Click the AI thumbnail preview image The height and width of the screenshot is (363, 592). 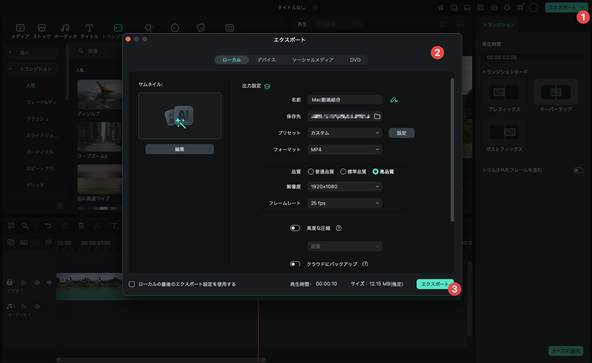pyautogui.click(x=180, y=116)
